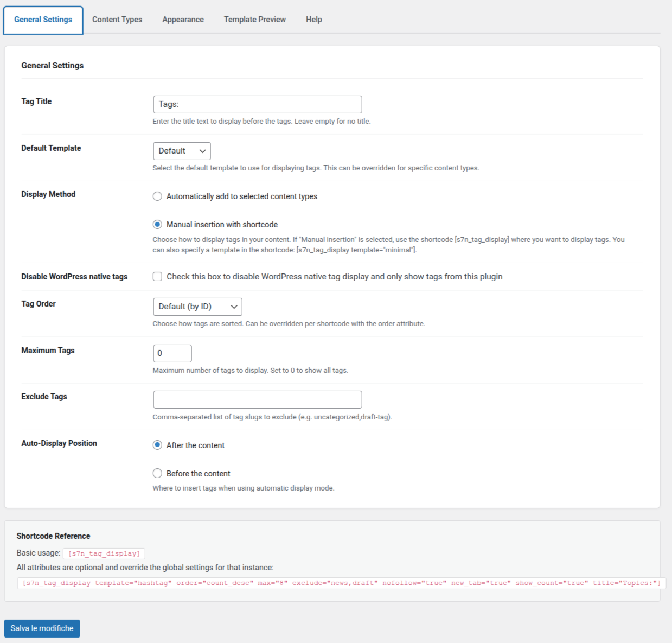
Task: Click the General Settings heading inside the panel
Action: [x=53, y=66]
